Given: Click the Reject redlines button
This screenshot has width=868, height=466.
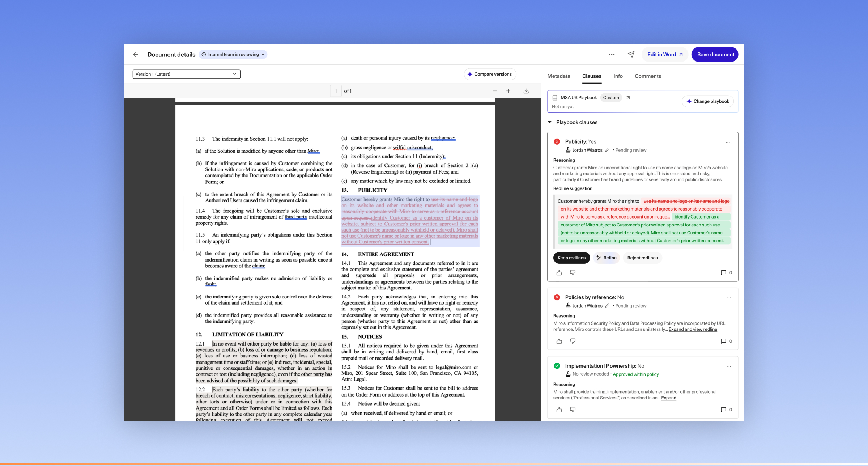Looking at the screenshot, I should click(x=642, y=258).
